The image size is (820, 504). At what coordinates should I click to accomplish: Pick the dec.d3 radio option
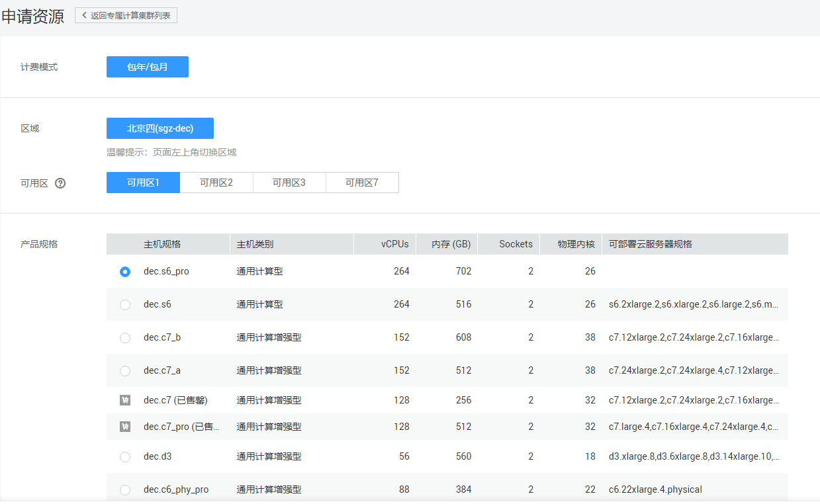[125, 457]
